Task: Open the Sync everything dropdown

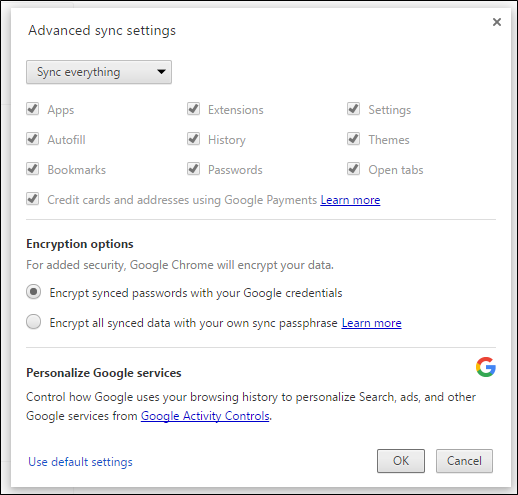Action: (99, 72)
